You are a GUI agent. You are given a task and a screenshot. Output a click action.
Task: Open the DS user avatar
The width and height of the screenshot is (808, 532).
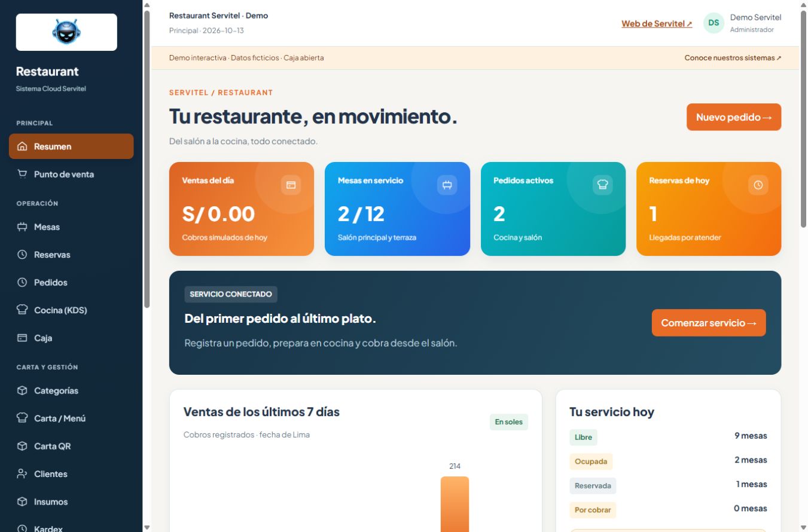pyautogui.click(x=714, y=23)
